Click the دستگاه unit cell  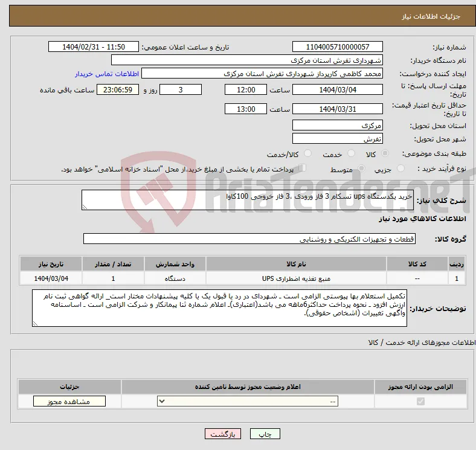pos(175,278)
